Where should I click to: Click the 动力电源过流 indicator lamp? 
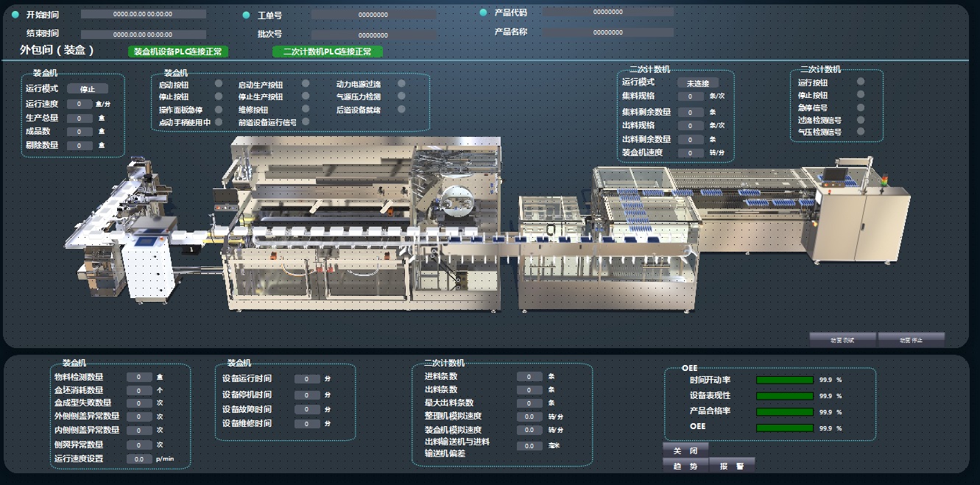click(401, 84)
